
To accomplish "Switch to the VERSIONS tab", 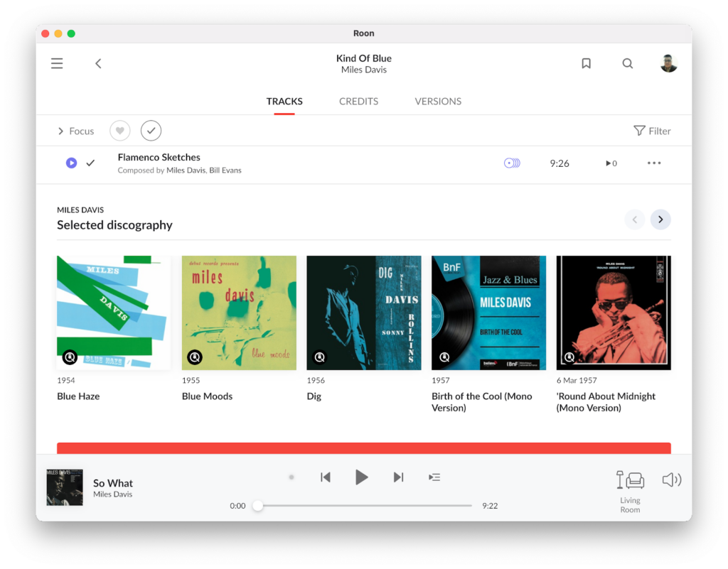I will pos(438,101).
